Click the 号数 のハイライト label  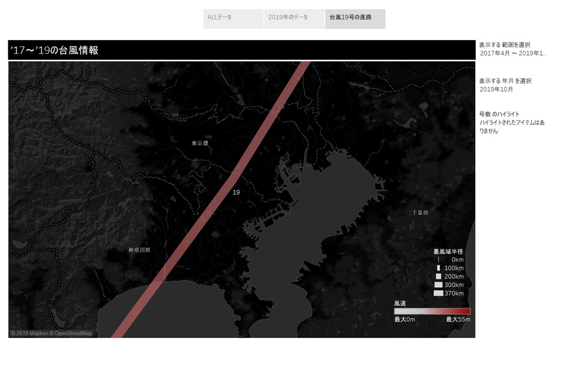click(499, 114)
